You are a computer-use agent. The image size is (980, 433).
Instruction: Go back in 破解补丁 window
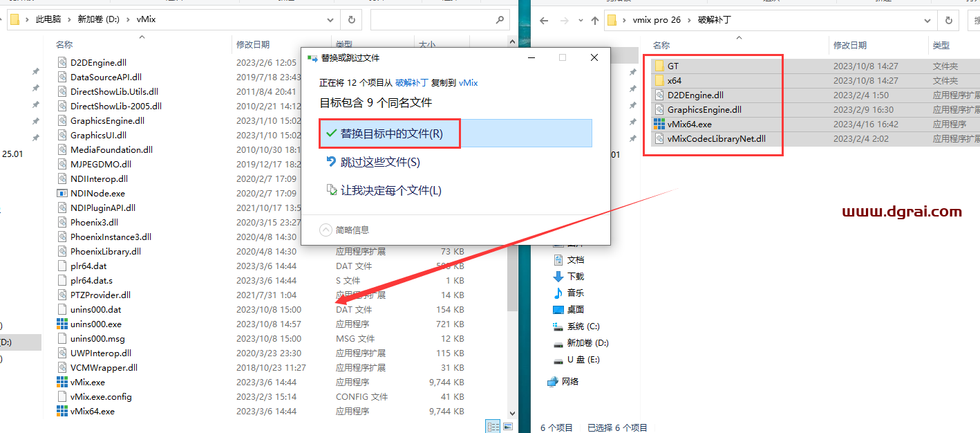[x=544, y=19]
